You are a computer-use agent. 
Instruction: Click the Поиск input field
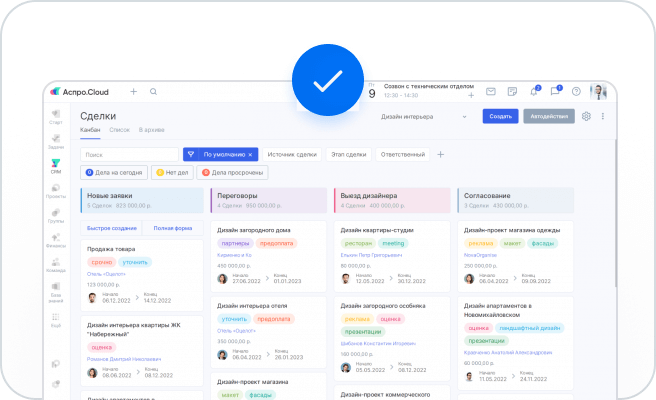[129, 154]
